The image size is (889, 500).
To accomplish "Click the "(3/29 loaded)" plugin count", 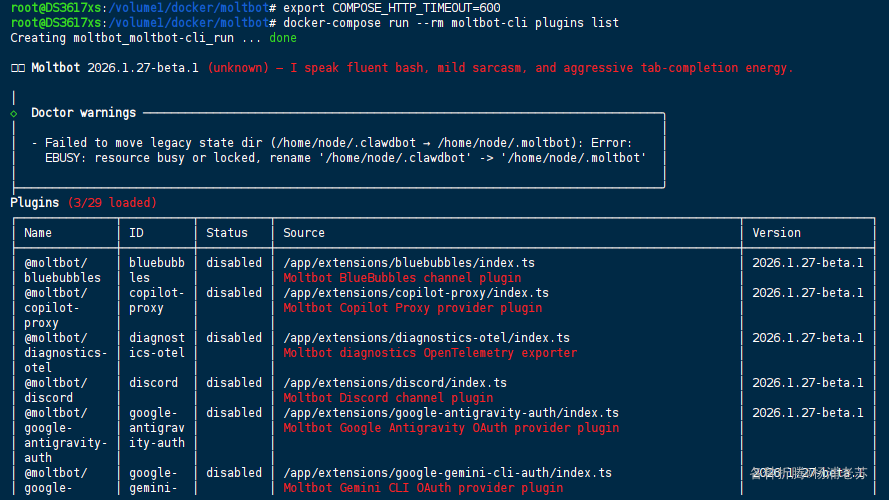I will pos(112,203).
